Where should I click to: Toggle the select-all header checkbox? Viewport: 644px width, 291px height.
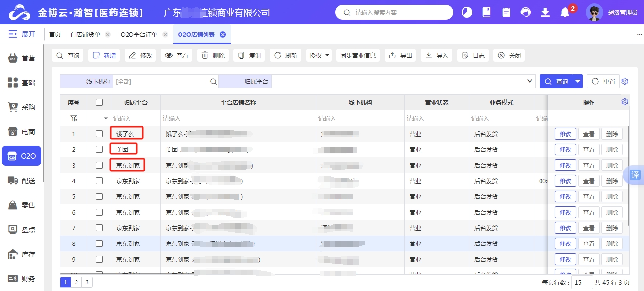[99, 102]
